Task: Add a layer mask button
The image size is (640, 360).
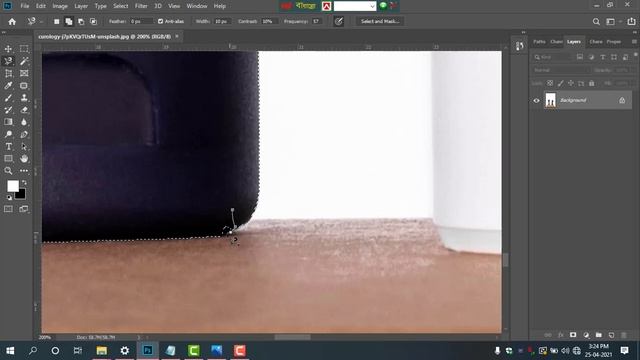Action: pyautogui.click(x=573, y=335)
